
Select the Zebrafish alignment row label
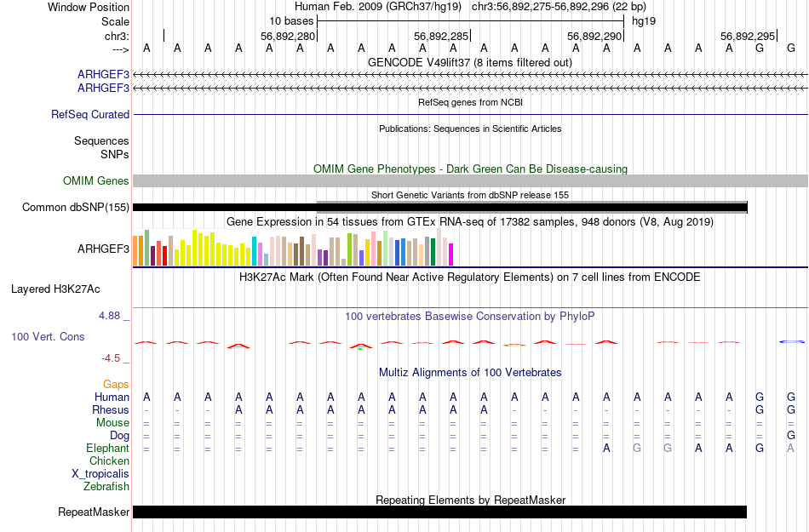click(x=106, y=486)
